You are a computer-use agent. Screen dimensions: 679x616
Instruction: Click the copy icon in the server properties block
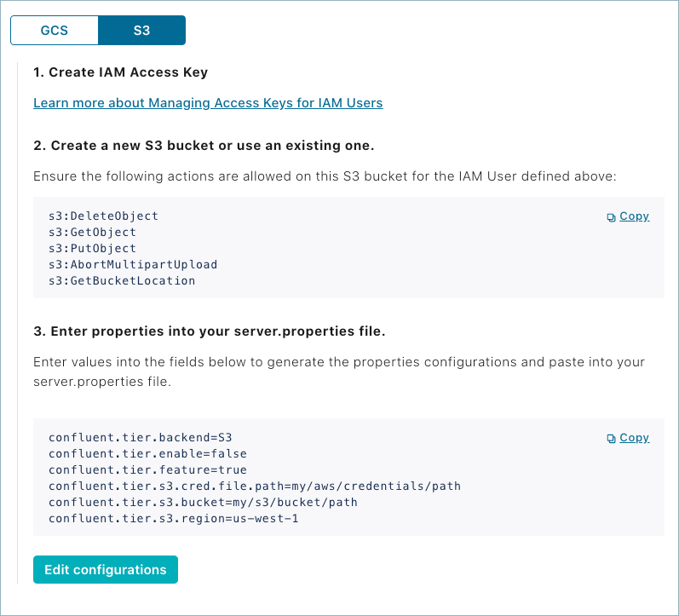[611, 439]
